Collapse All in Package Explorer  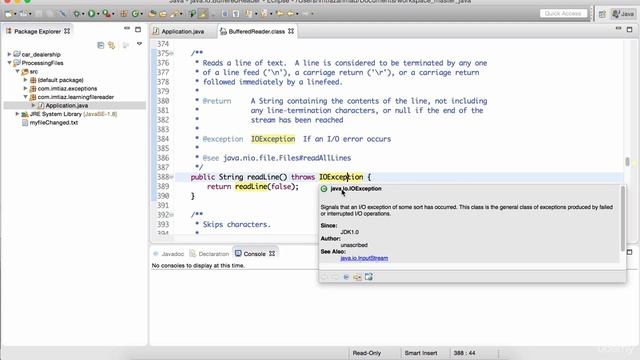pyautogui.click(x=100, y=45)
